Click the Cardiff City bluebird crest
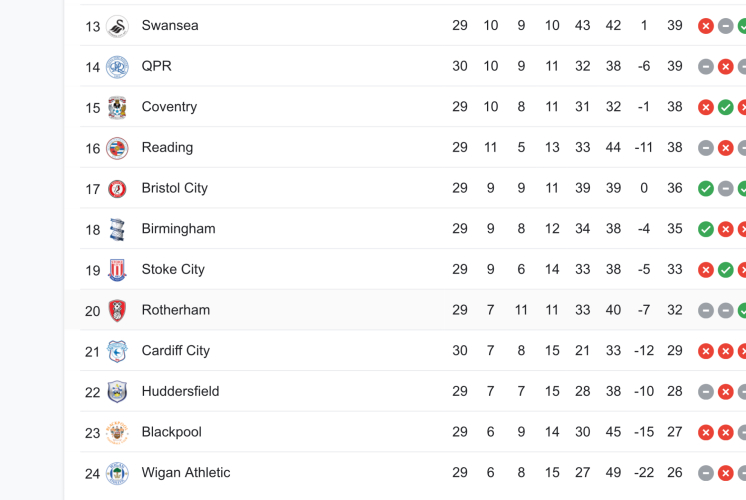This screenshot has height=500, width=746. (x=117, y=351)
